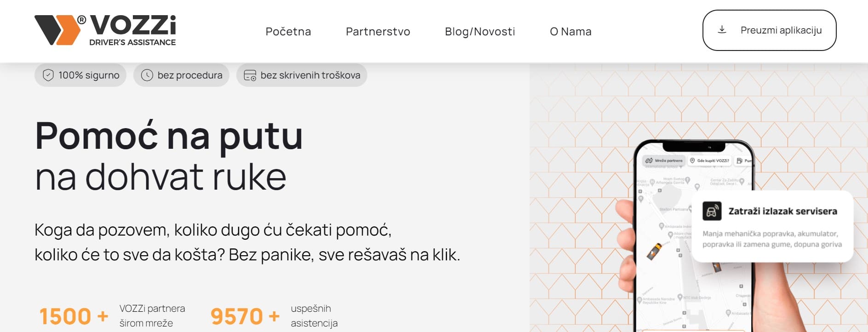Click the shield icon beside 100% sigurno

tap(48, 75)
